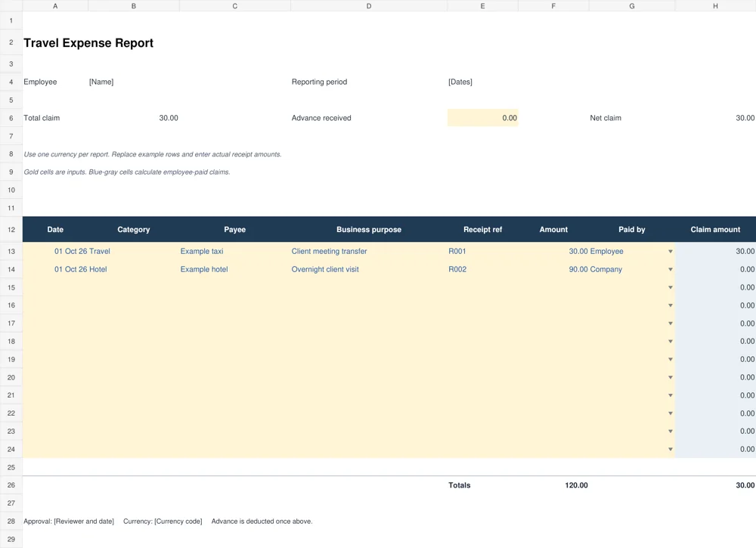This screenshot has width=756, height=548.
Task: Open the Paid by dropdown for row 14
Action: point(670,269)
